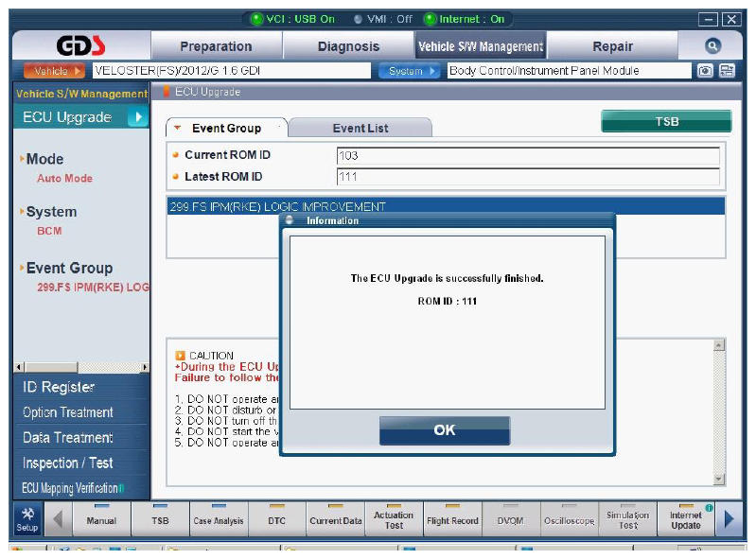Image resolution: width=756 pixels, height=559 pixels.
Task: Click caution panel scrollbar down arrow
Action: [718, 479]
